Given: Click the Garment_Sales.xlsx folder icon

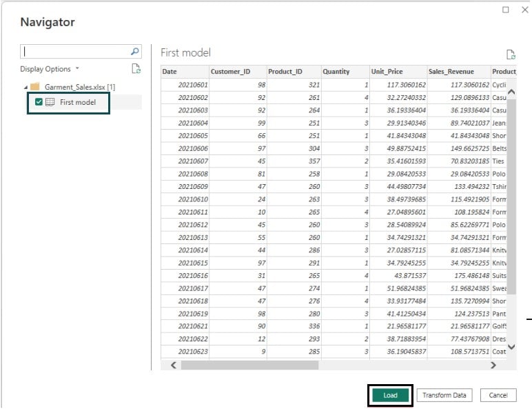Looking at the screenshot, I should coord(35,87).
